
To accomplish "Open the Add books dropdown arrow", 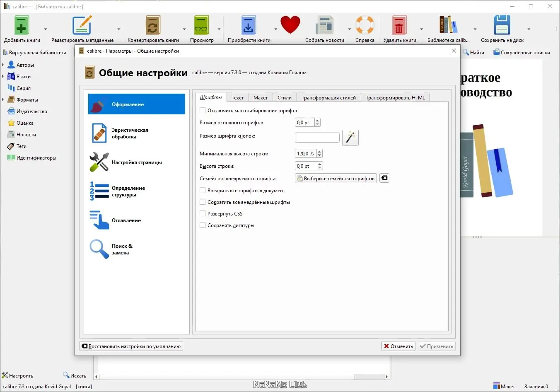I will click(x=46, y=29).
